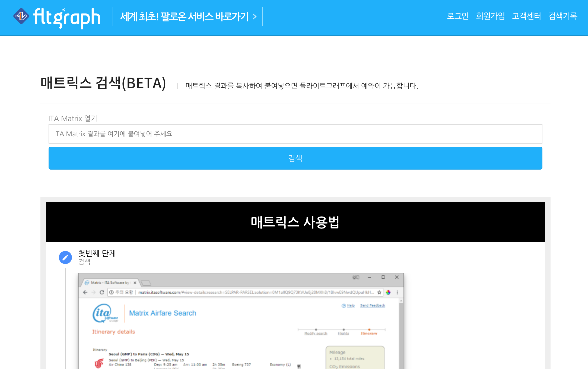588x369 pixels.
Task: Click the Itinerary dot on the progress indicator
Action: pos(370,329)
